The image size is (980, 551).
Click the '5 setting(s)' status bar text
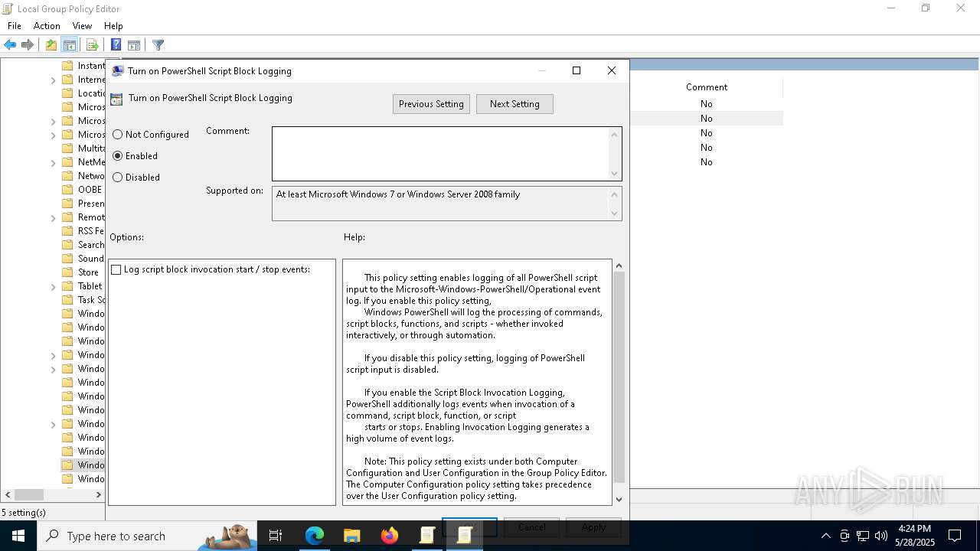point(24,513)
